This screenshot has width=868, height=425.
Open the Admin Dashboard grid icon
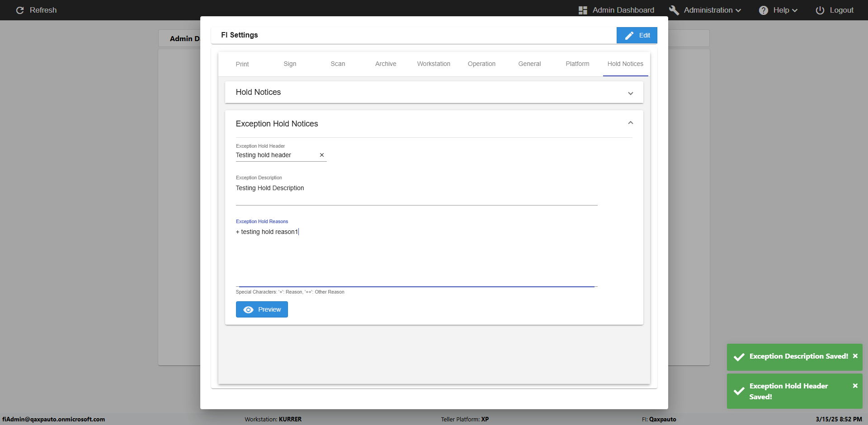click(x=583, y=10)
